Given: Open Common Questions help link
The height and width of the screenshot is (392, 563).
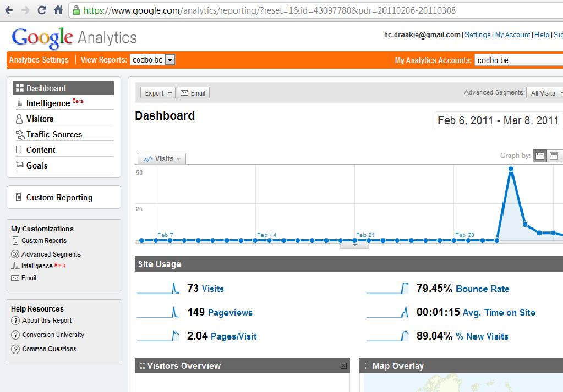Looking at the screenshot, I should [49, 349].
